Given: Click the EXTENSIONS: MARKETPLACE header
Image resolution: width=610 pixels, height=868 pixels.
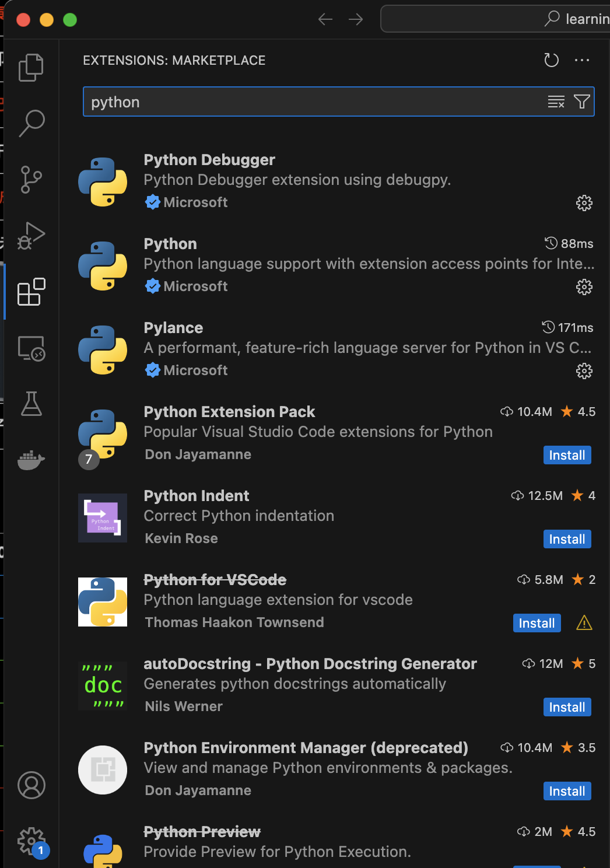Looking at the screenshot, I should (174, 61).
